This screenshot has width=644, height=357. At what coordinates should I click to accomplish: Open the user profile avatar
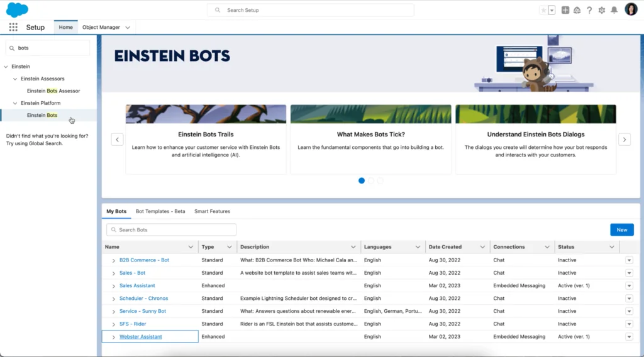(631, 9)
